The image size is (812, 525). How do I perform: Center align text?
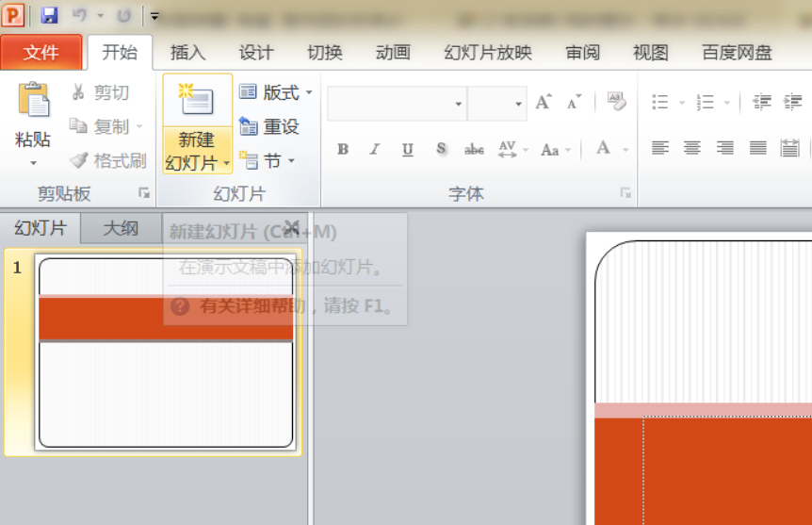click(692, 148)
